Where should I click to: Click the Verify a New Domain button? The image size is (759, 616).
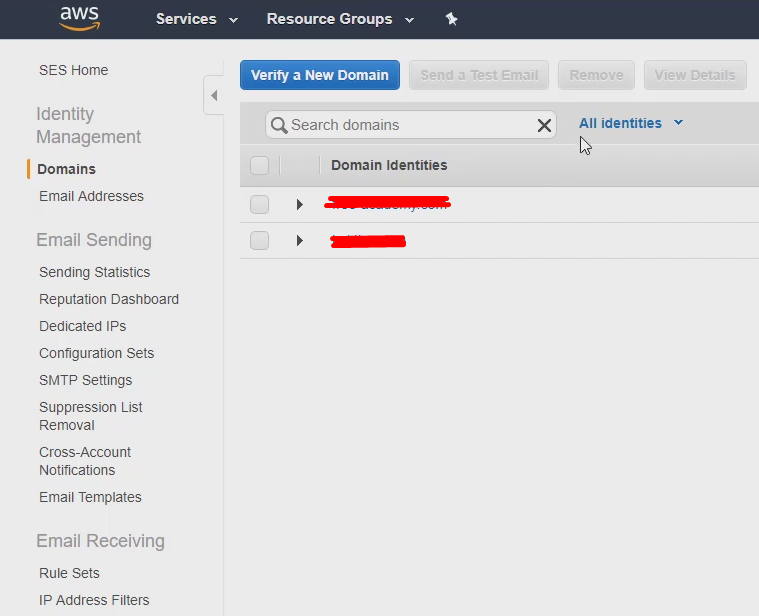(320, 75)
